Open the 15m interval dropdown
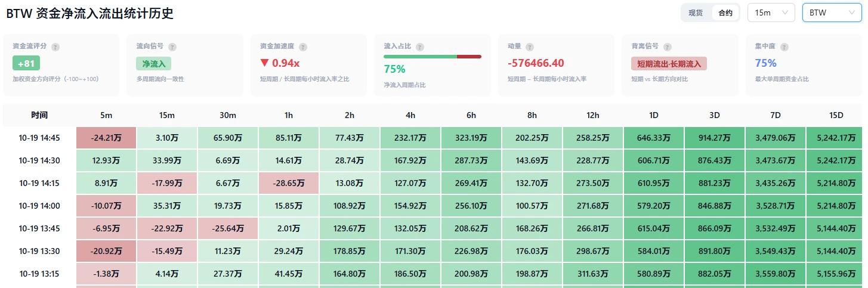The image size is (868, 288). tap(771, 13)
